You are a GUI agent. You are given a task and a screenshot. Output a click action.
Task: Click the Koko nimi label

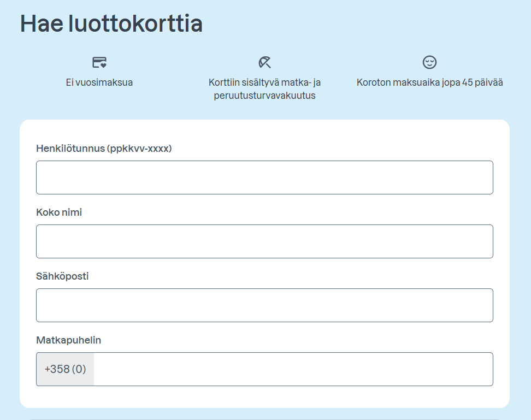[59, 212]
